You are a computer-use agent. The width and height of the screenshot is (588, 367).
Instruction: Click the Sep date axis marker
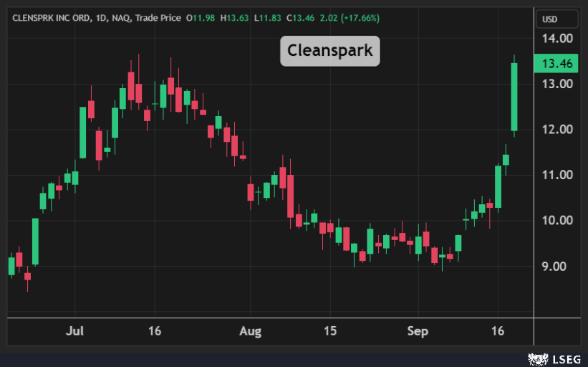point(418,331)
